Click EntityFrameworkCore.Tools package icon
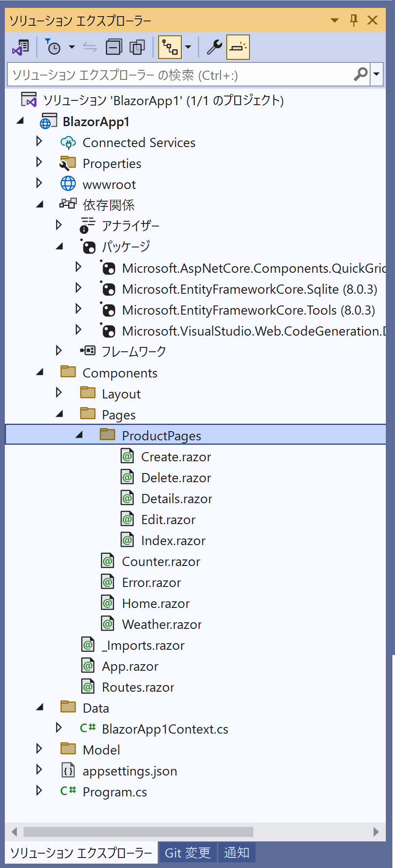The width and height of the screenshot is (395, 868). [x=107, y=309]
